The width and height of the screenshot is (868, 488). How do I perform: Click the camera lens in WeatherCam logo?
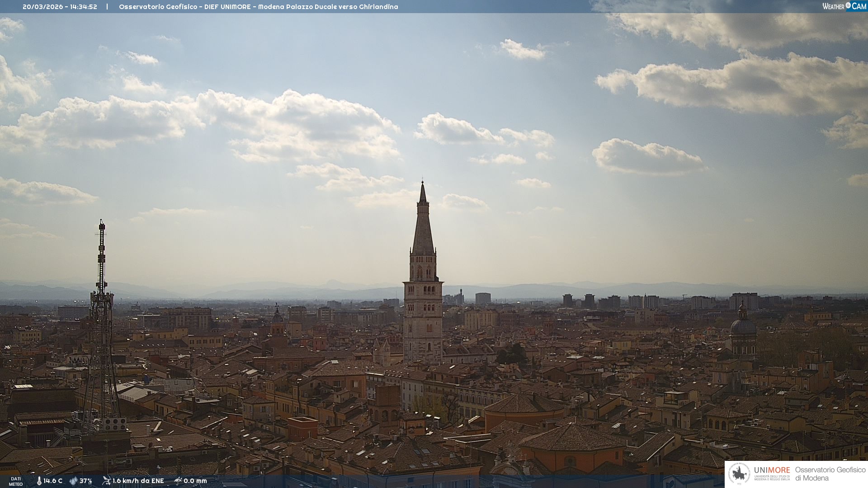click(848, 5)
